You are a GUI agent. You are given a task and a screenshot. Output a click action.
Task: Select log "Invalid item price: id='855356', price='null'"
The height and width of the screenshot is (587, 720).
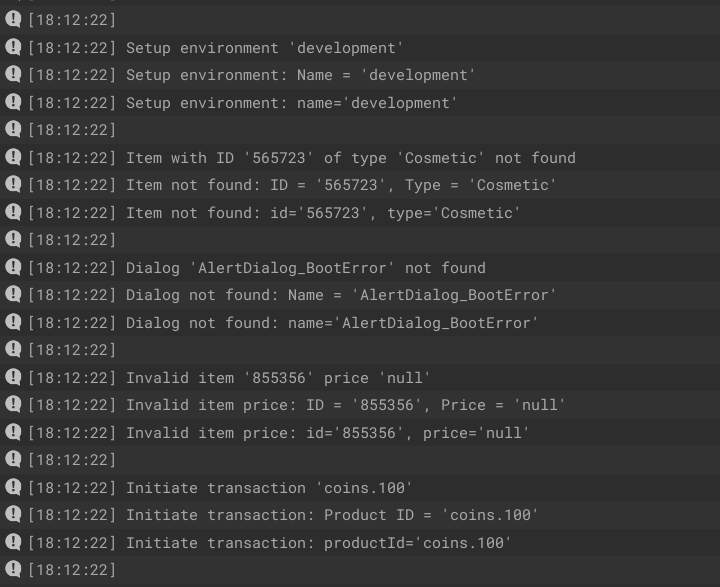coord(360,432)
